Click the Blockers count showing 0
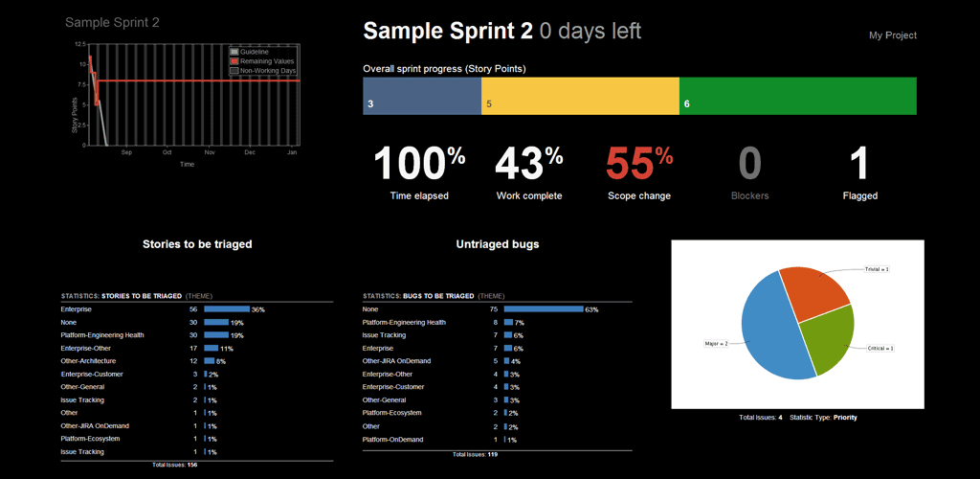 click(x=749, y=165)
